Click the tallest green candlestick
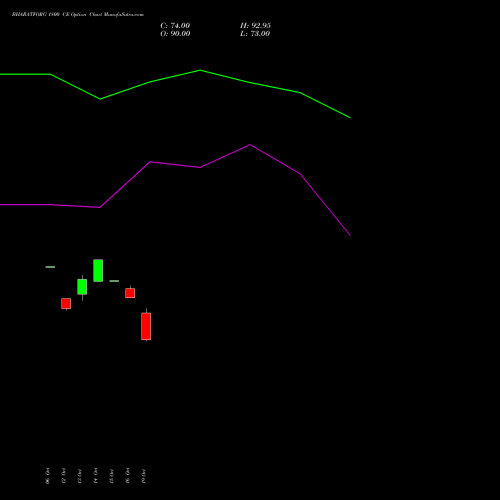500x500 pixels. click(98, 270)
